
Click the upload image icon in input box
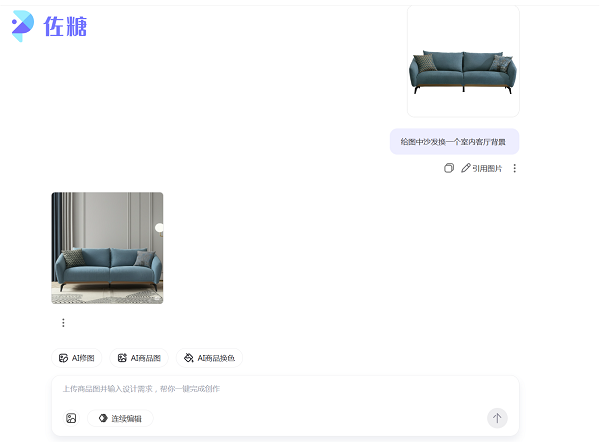[x=71, y=418]
